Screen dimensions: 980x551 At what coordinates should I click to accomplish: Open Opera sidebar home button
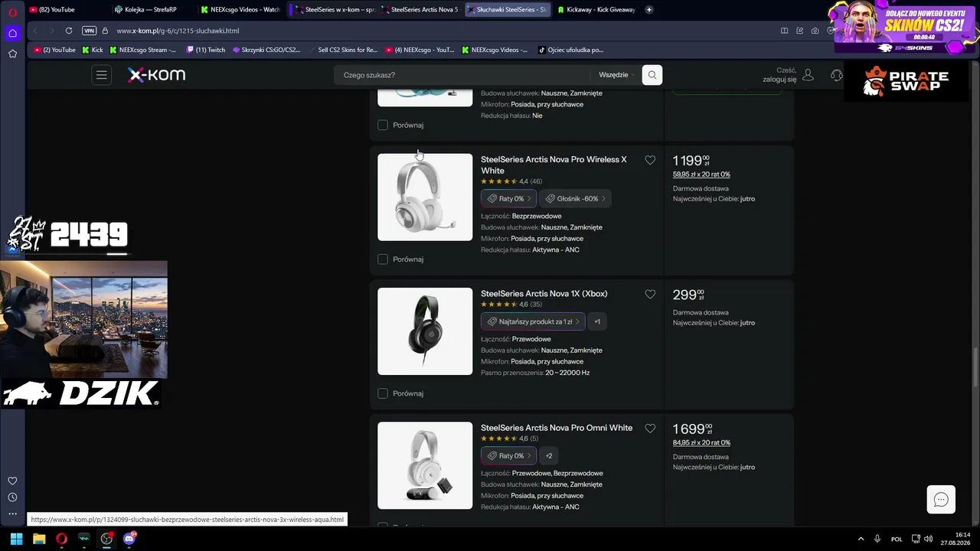12,33
